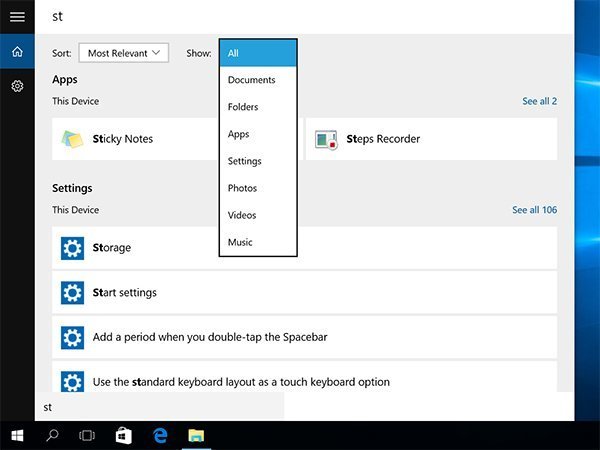This screenshot has height=450, width=600.
Task: Open the Most Relevant sort dropdown
Action: pos(124,53)
